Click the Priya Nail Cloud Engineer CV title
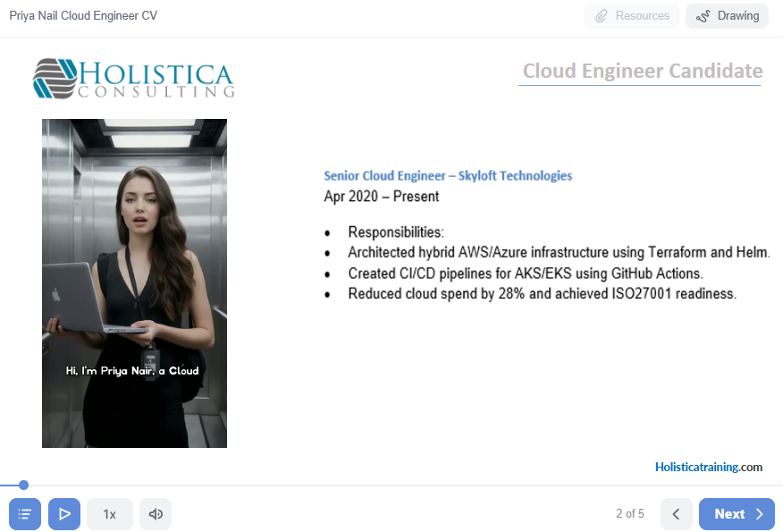The height and width of the screenshot is (532, 783). pos(83,15)
